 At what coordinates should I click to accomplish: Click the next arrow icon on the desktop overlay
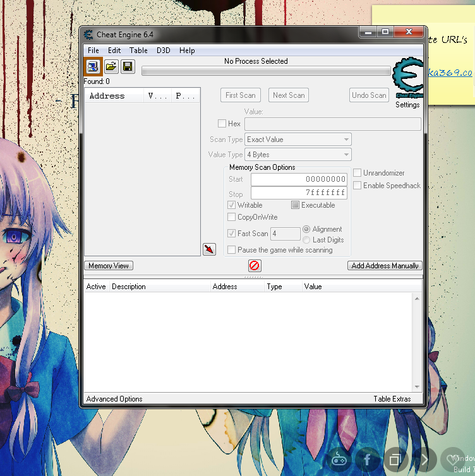pos(424,460)
